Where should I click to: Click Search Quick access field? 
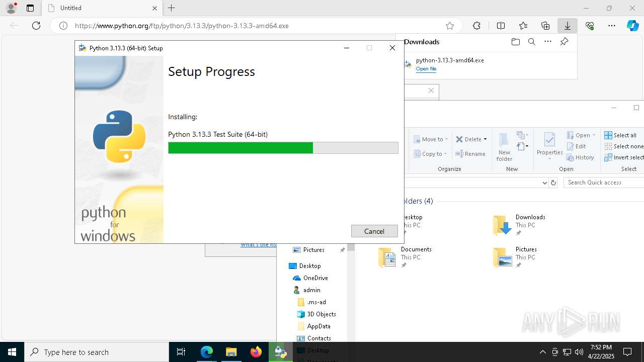coord(604,183)
